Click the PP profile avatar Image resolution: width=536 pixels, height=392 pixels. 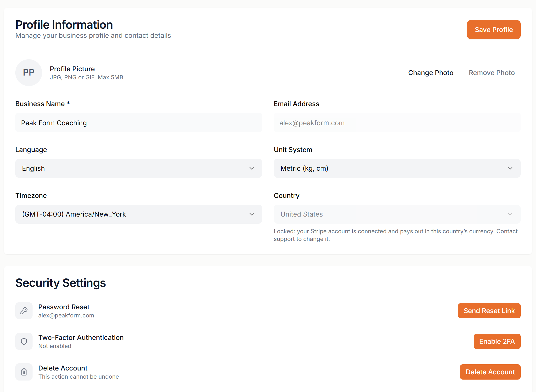pos(29,73)
